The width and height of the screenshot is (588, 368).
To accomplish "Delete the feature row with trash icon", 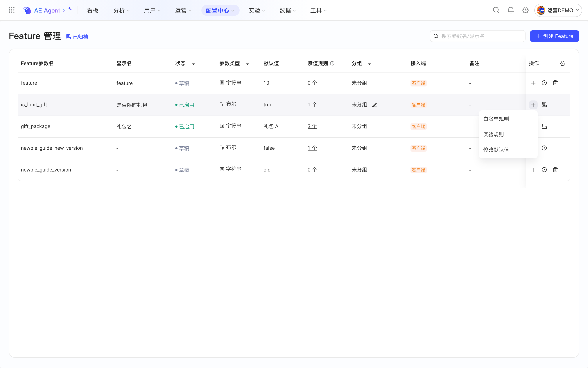I will (555, 83).
